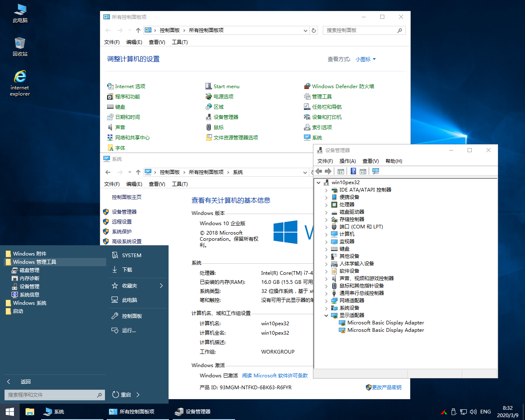Open 帮助(H) menu in Device Manager
The height and width of the screenshot is (420, 525).
click(x=394, y=161)
